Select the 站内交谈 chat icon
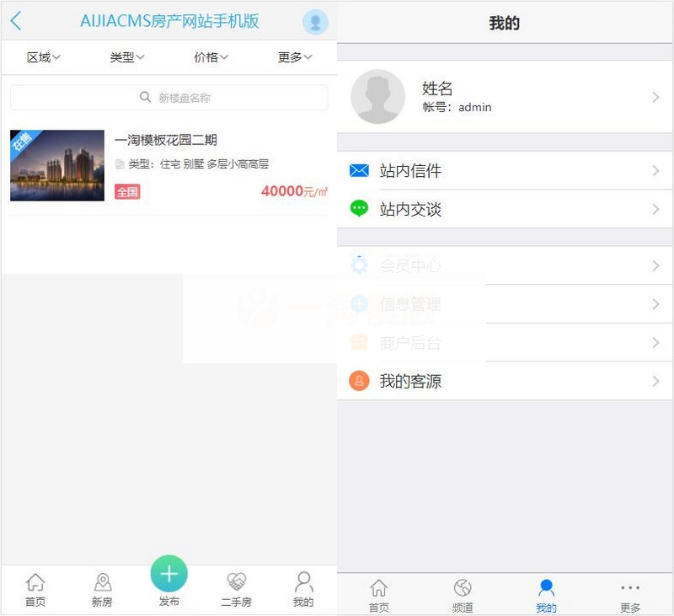The image size is (674, 616). coord(361,209)
